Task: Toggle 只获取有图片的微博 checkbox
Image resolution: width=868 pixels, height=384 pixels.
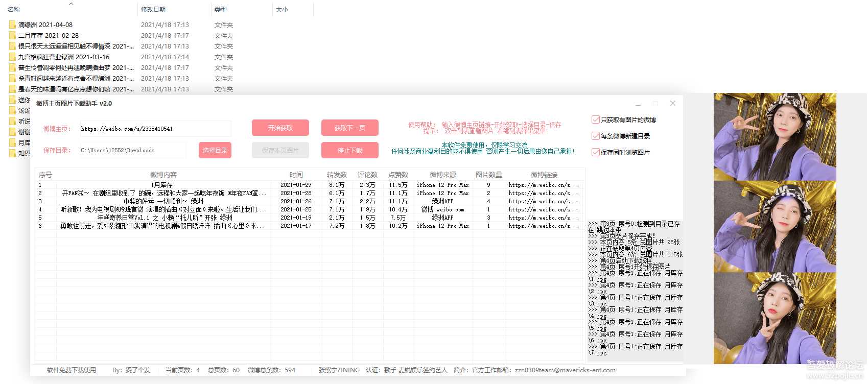Action: coord(596,119)
